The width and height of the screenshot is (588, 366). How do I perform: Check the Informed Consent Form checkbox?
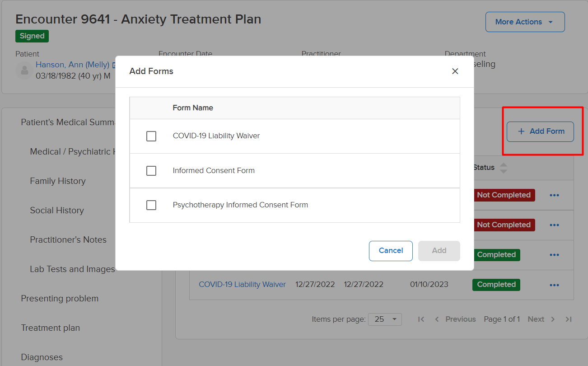(x=151, y=171)
